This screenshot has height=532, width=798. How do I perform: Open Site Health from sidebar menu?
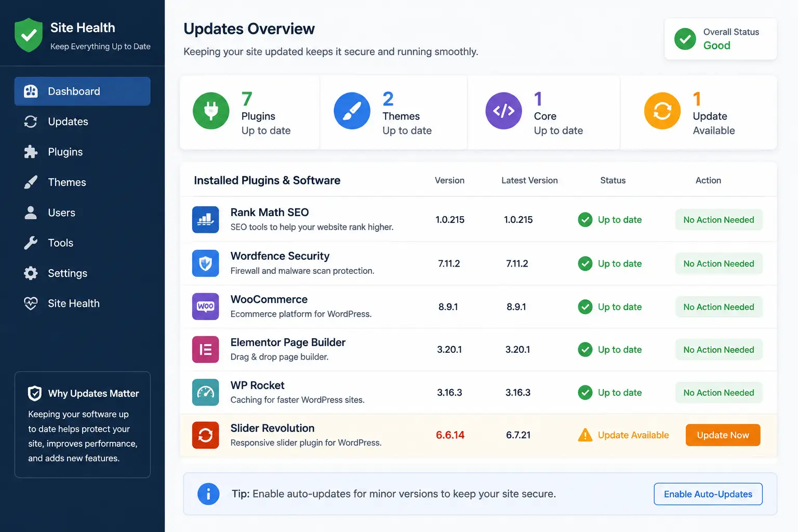(83, 303)
